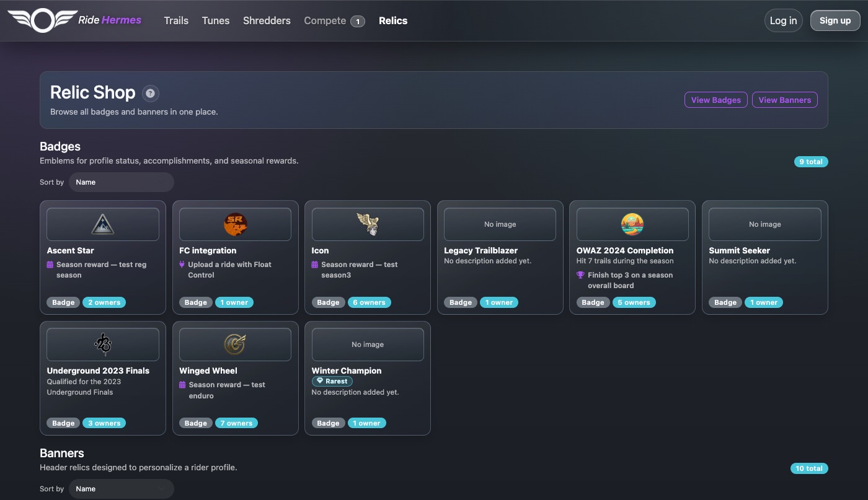Viewport: 868px width, 500px height.
Task: Click the Ride Hermes winged wheel logo
Action: point(42,20)
